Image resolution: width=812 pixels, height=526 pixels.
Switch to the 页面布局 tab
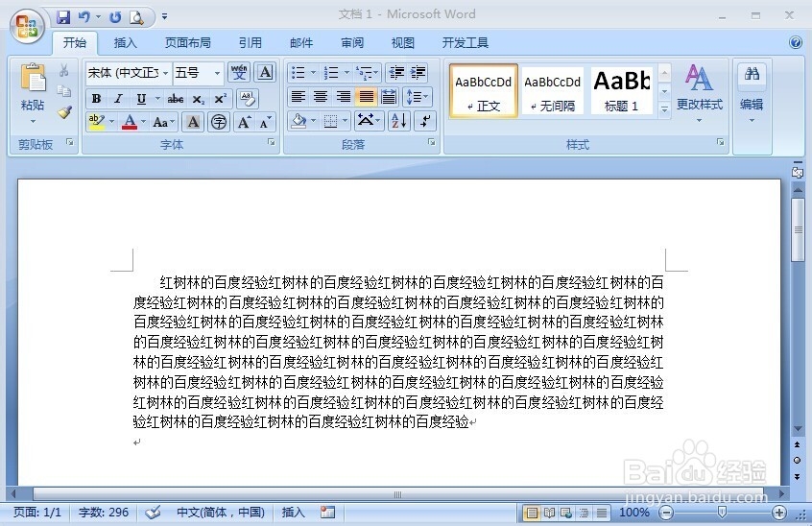pyautogui.click(x=188, y=43)
